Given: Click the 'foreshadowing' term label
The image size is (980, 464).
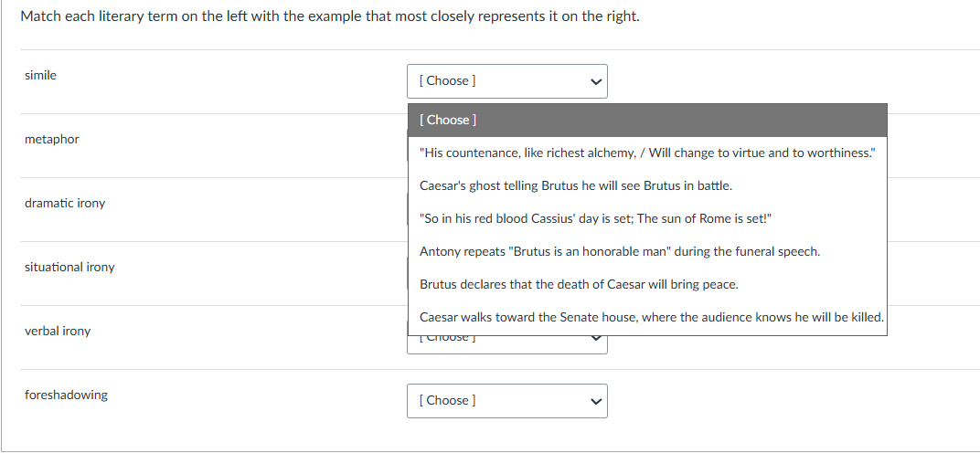Looking at the screenshot, I should pos(66,395).
